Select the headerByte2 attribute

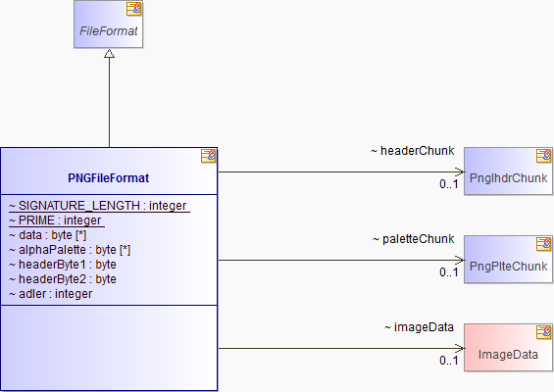[x=63, y=279]
